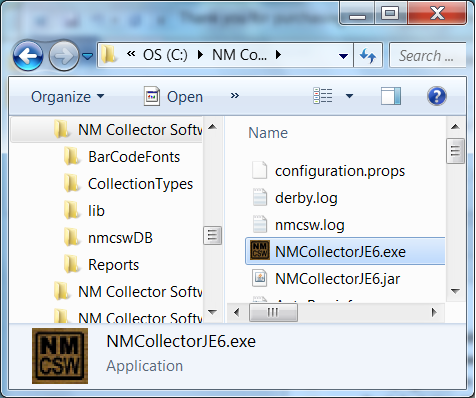Screen dimensions: 476x398
Task: Open the Organize menu
Action: [68, 97]
